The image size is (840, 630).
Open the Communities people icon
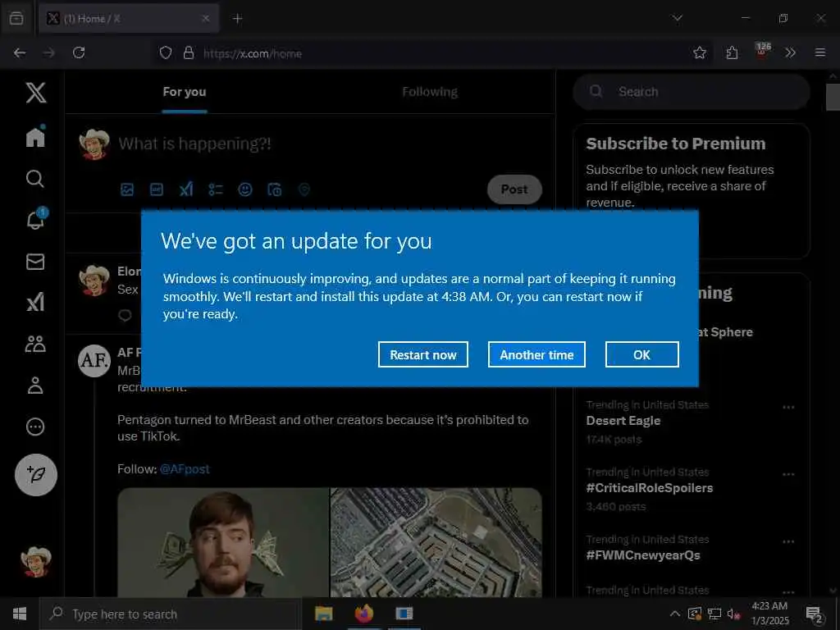35,344
